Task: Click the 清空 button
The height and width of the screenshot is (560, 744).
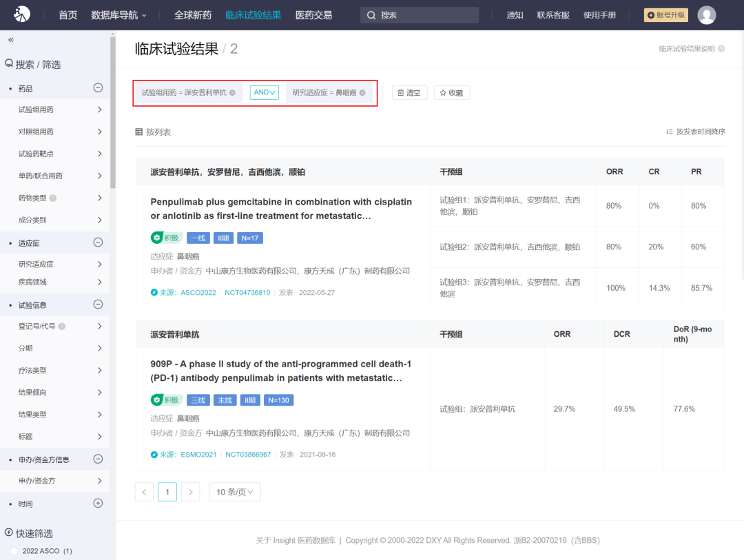Action: coord(409,93)
